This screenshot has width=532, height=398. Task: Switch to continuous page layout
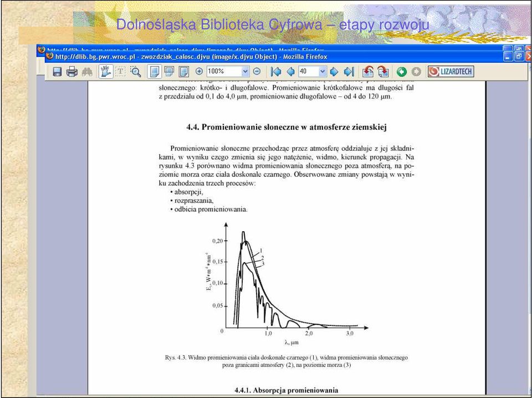click(x=169, y=72)
